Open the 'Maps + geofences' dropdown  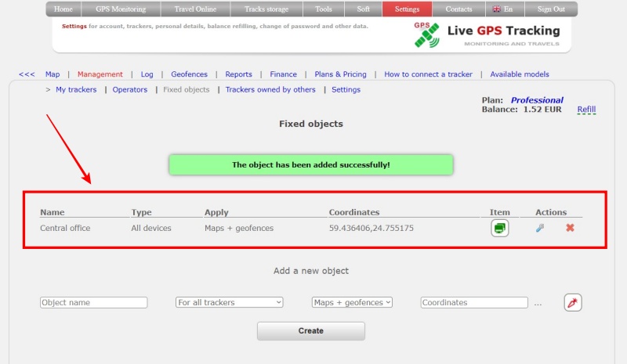(x=352, y=302)
